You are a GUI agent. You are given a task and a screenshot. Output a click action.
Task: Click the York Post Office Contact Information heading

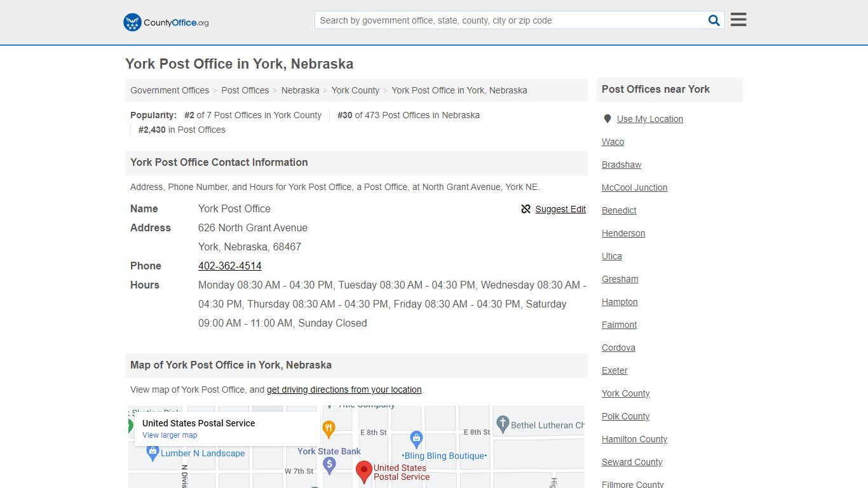[219, 162]
